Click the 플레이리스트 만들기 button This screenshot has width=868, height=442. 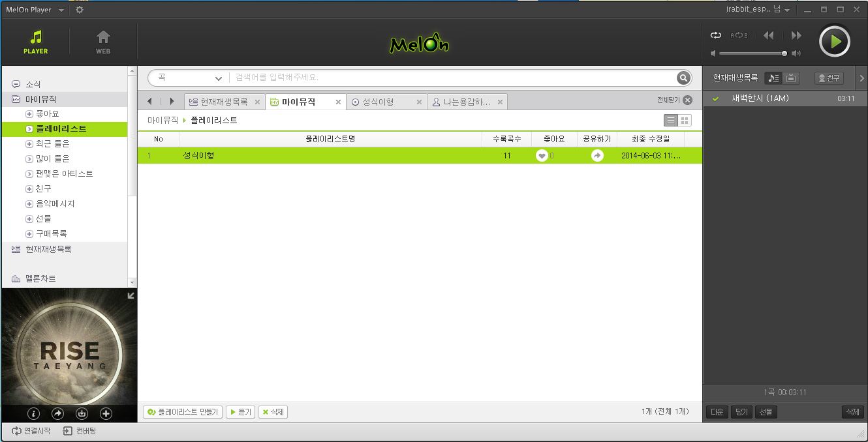pyautogui.click(x=183, y=412)
